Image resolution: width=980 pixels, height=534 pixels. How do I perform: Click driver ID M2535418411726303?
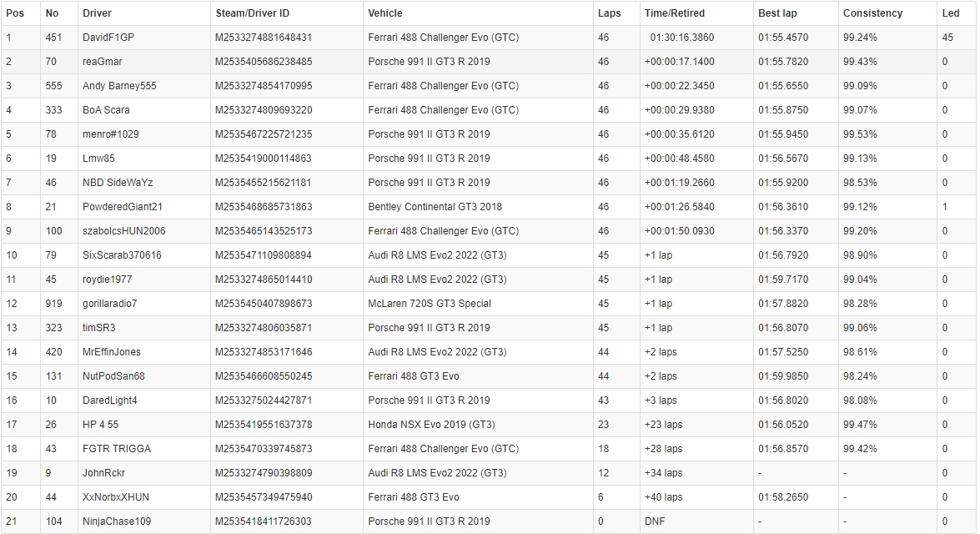[264, 521]
